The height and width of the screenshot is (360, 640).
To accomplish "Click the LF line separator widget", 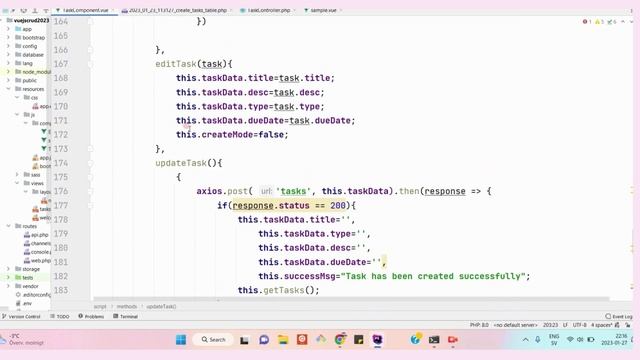I will point(565,325).
